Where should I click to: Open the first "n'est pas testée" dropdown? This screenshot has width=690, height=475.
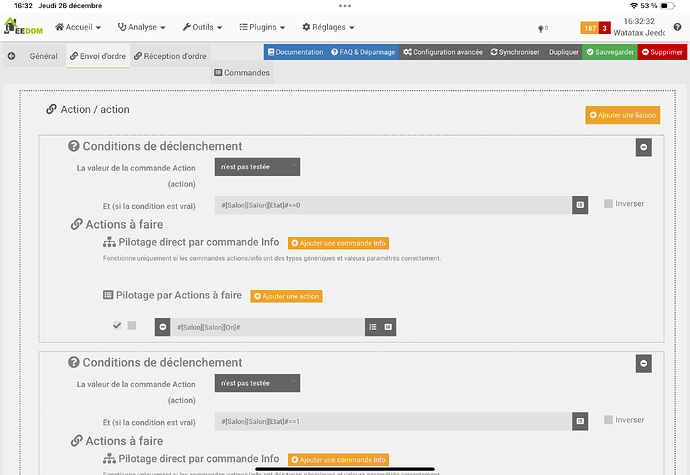257,167
